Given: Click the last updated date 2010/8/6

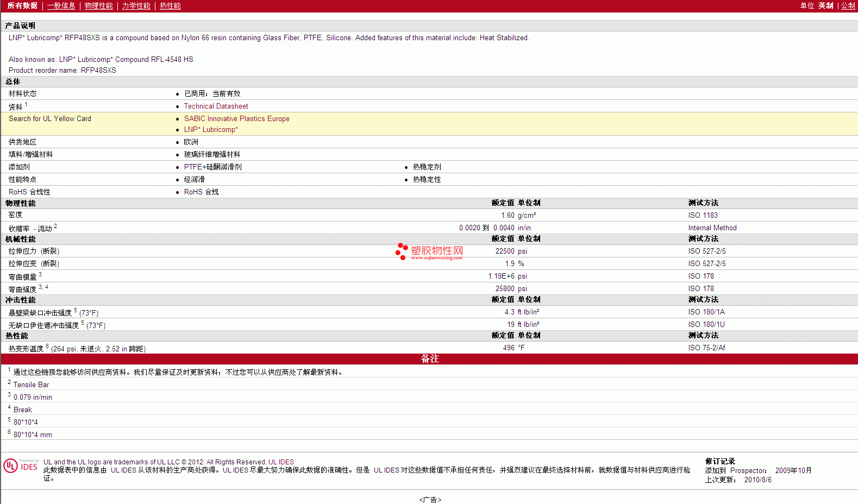Looking at the screenshot, I should coord(757,480).
